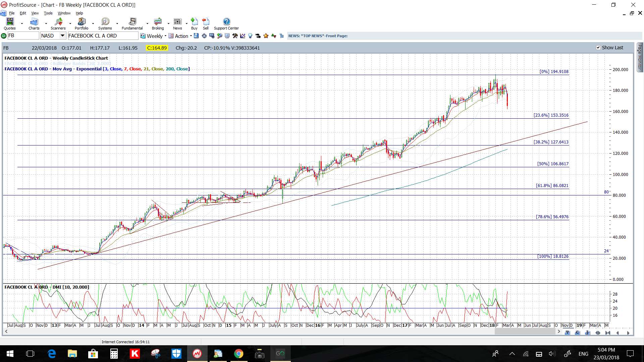The width and height of the screenshot is (644, 362).
Task: Click the hammer and tools icon
Action: 235,36
